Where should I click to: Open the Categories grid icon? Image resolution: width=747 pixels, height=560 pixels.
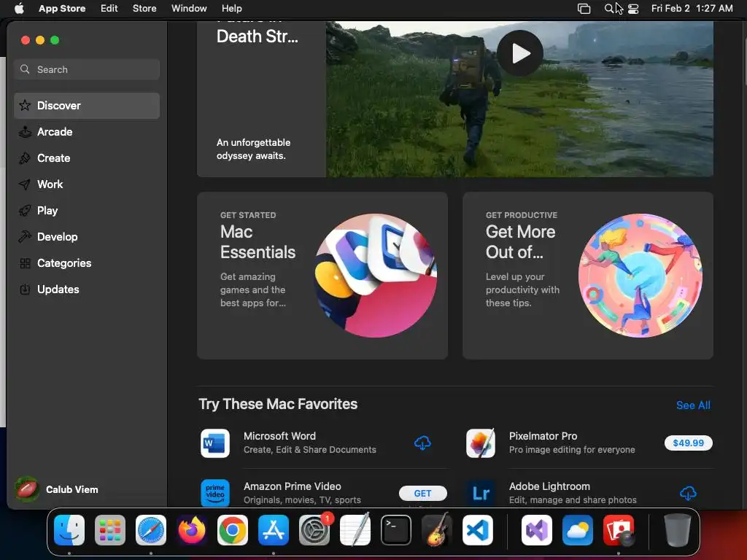[25, 262]
